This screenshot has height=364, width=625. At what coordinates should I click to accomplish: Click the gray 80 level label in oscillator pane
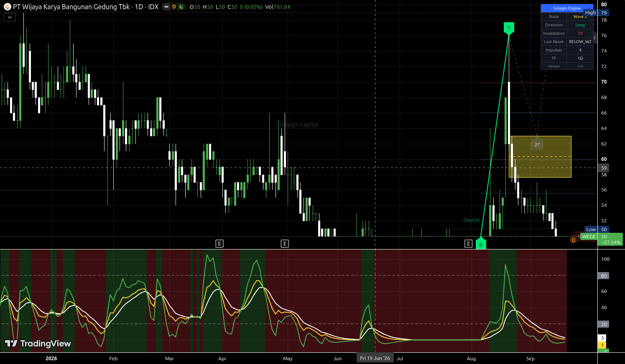(x=604, y=276)
